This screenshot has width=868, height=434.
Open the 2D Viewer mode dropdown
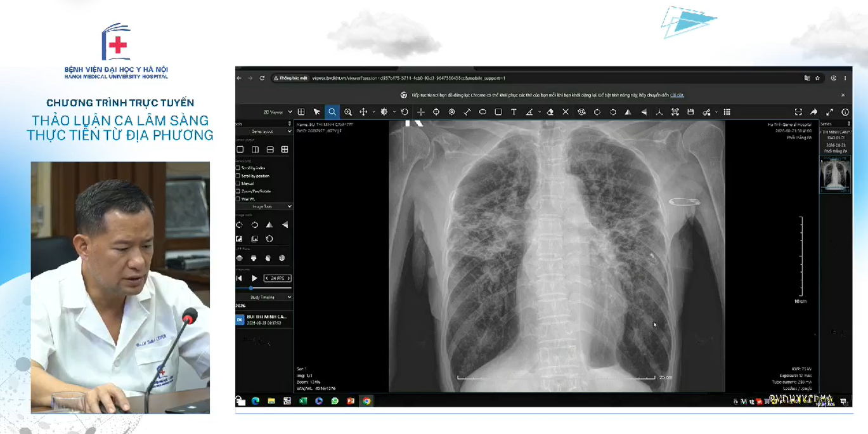pyautogui.click(x=278, y=112)
